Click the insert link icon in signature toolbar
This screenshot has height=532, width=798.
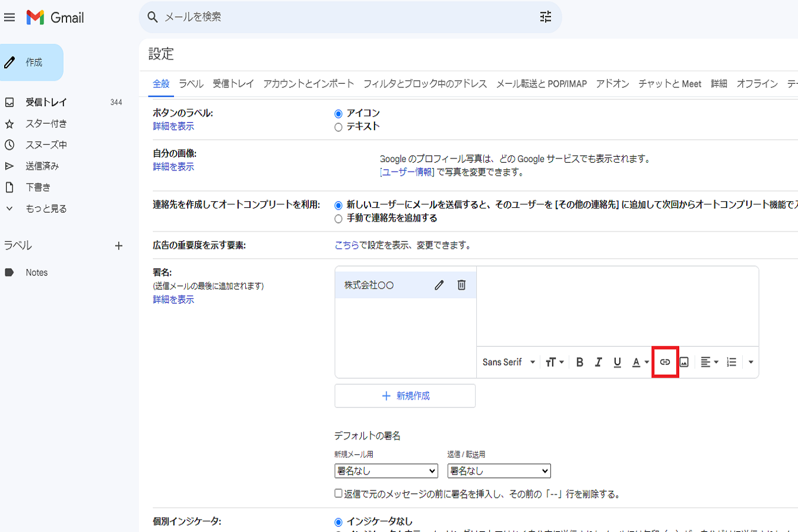[665, 362]
